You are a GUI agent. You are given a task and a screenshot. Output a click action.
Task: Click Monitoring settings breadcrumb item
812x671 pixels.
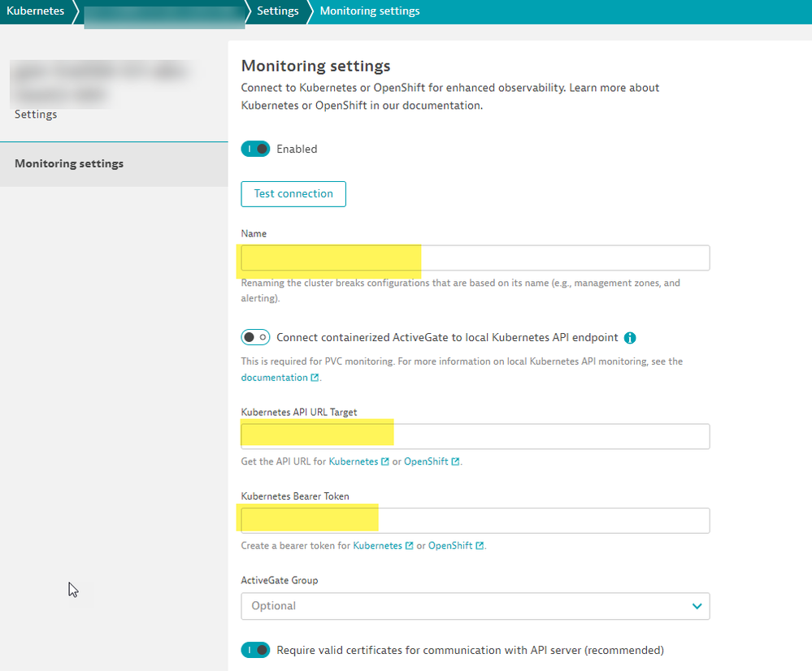(x=370, y=11)
